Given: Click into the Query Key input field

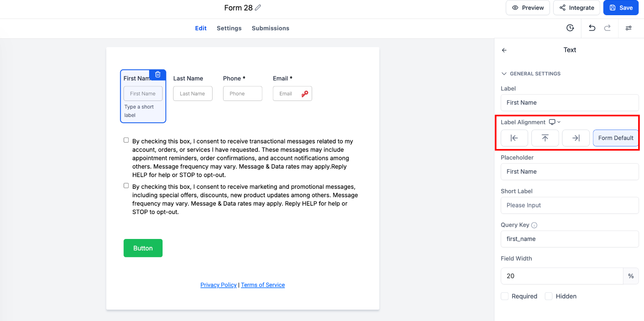Looking at the screenshot, I should (569, 239).
